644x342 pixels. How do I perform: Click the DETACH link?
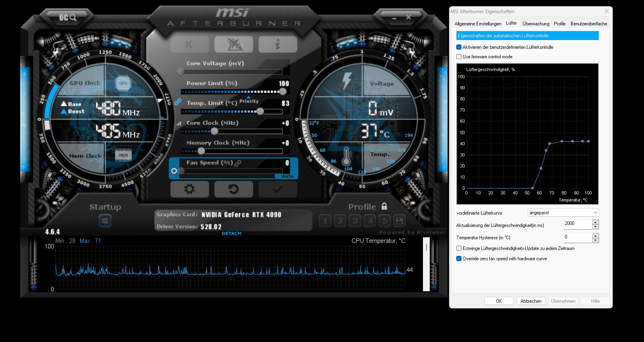click(x=231, y=233)
